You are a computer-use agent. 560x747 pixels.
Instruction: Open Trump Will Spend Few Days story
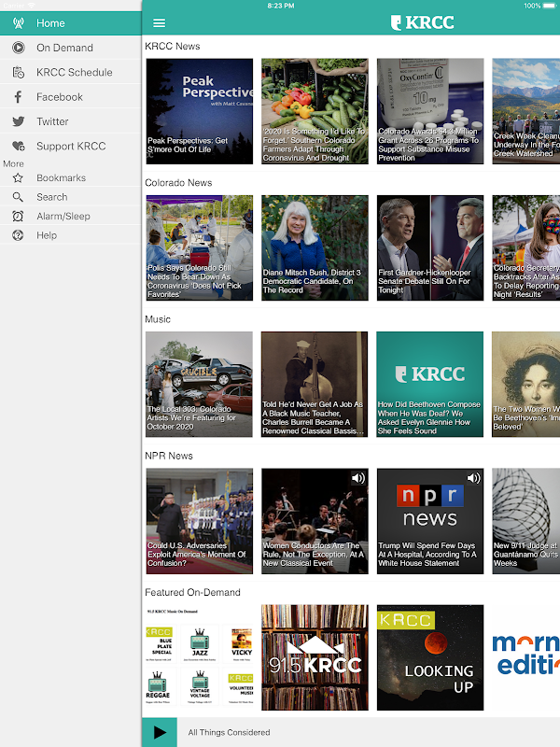click(430, 521)
